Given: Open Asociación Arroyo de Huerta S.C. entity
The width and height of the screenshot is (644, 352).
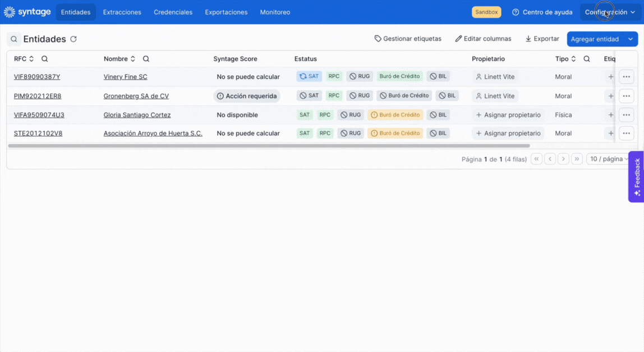Looking at the screenshot, I should pos(153,133).
